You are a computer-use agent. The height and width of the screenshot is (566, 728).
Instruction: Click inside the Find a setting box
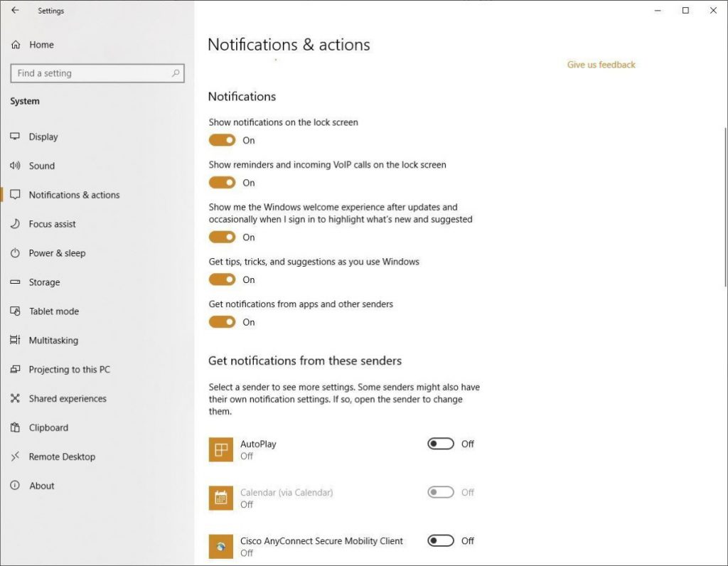97,73
